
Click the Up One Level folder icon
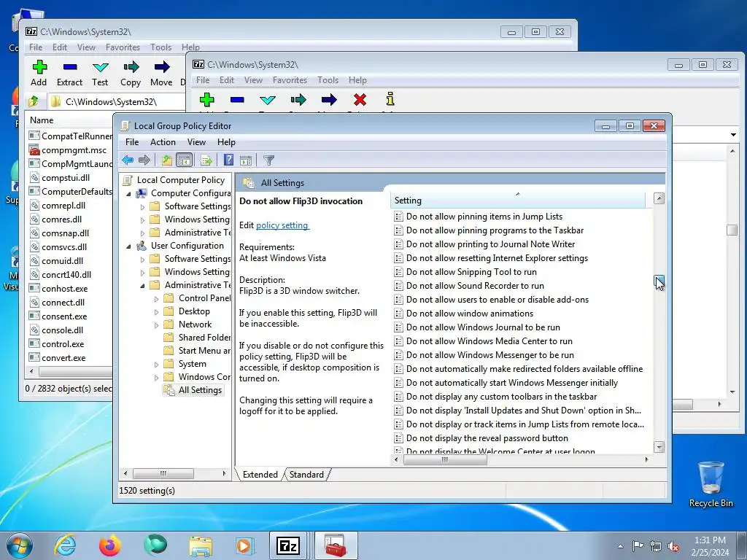point(167,160)
